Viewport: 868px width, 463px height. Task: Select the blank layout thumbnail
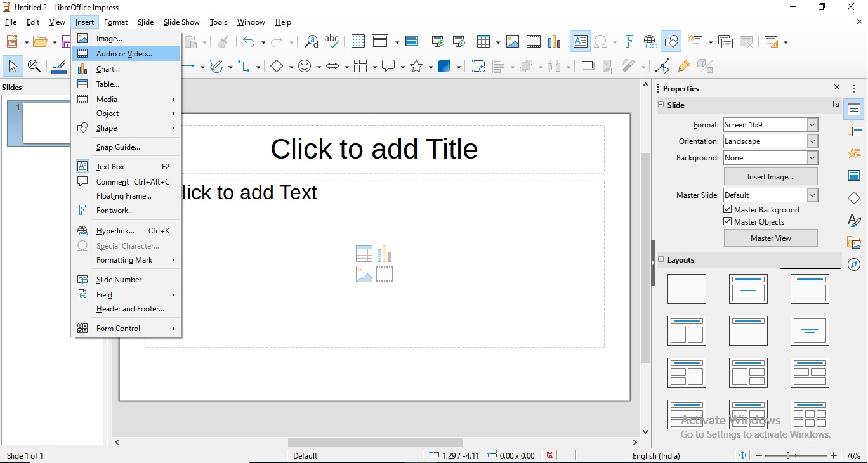(x=686, y=289)
